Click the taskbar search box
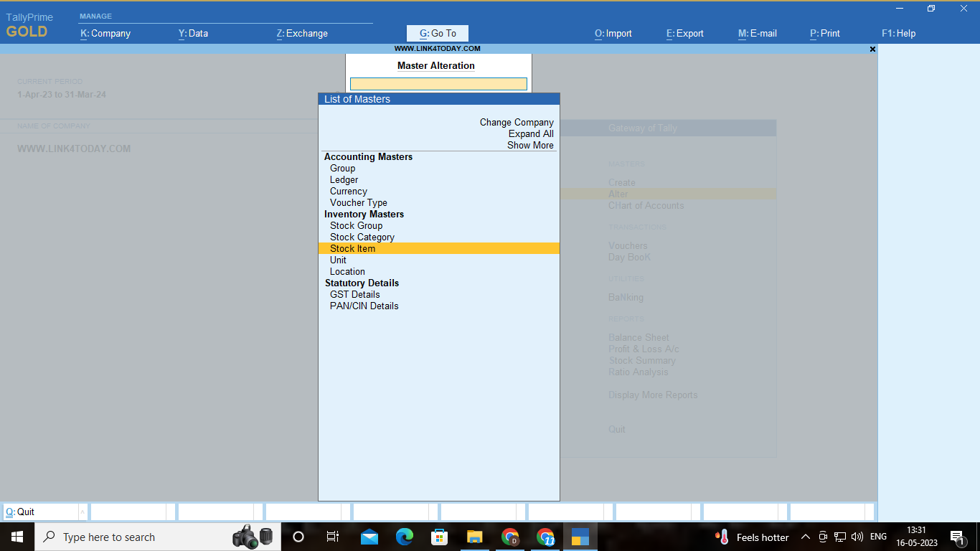This screenshot has width=980, height=551. 158,537
